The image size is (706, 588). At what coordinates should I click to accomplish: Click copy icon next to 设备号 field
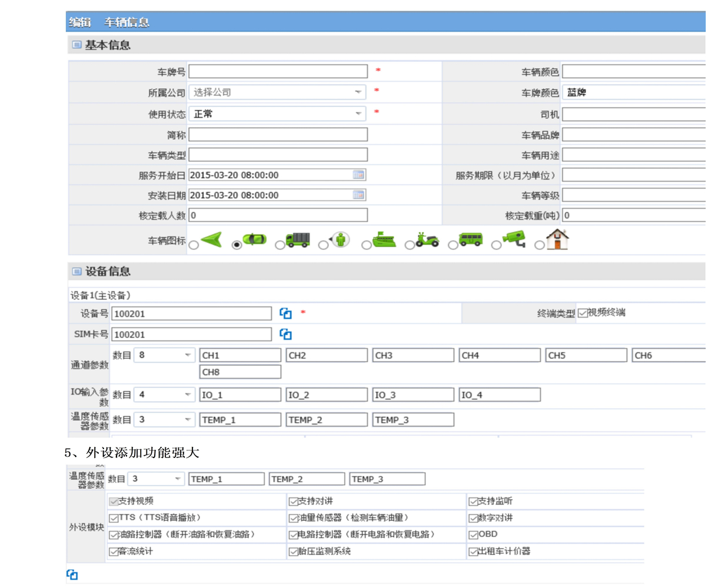(x=285, y=313)
